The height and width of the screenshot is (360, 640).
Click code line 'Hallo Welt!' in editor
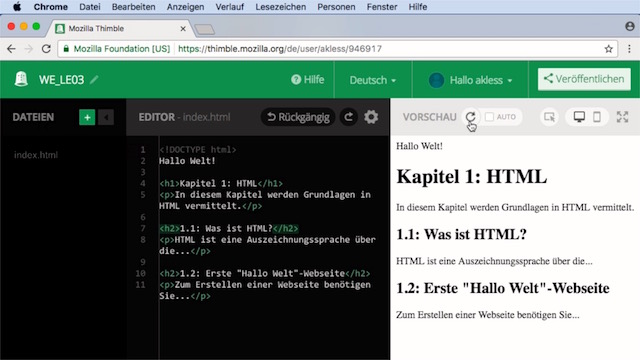[x=187, y=161]
